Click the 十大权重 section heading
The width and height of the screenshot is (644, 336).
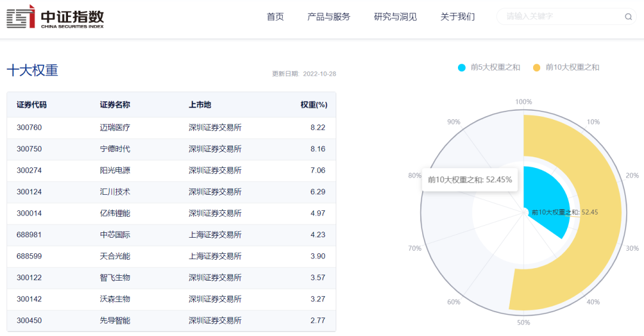coord(32,70)
